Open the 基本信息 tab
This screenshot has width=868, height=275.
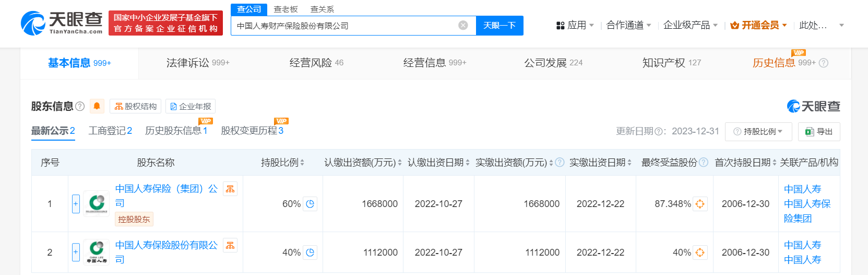tap(79, 63)
